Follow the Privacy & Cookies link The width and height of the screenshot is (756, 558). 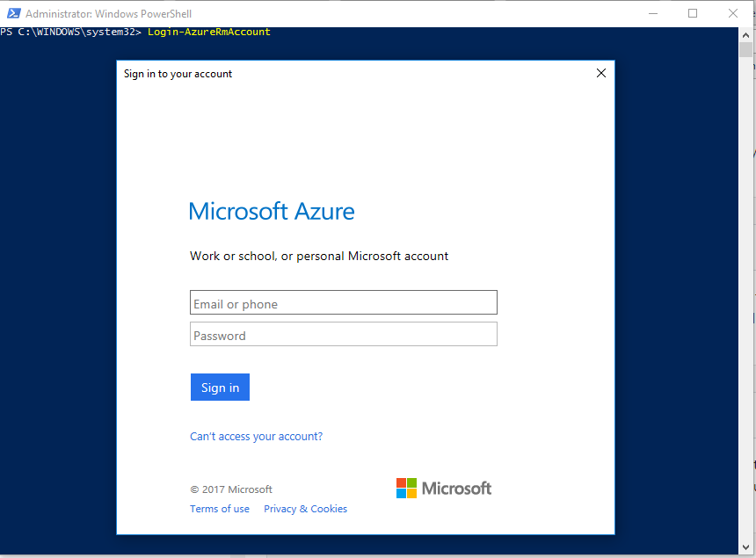pyautogui.click(x=305, y=510)
